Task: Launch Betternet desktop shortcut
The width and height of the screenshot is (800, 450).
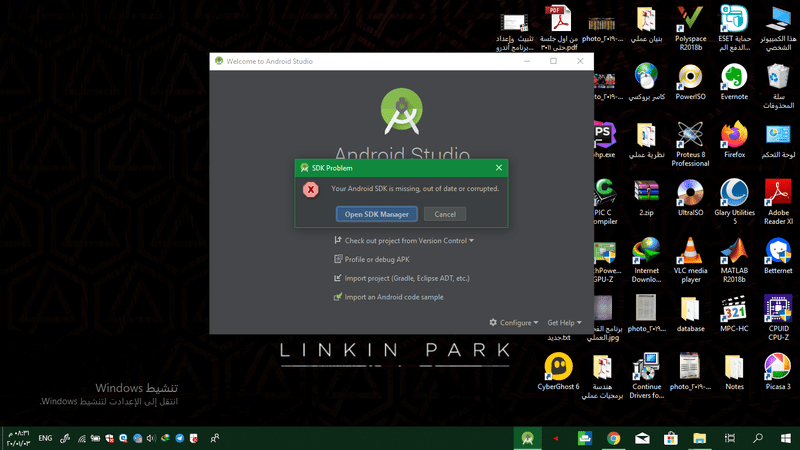Action: (x=778, y=256)
